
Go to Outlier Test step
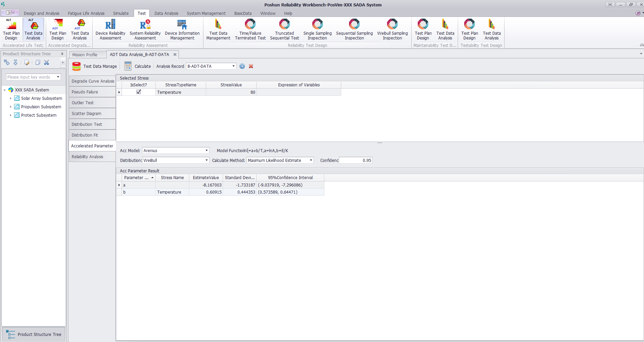pyautogui.click(x=93, y=103)
